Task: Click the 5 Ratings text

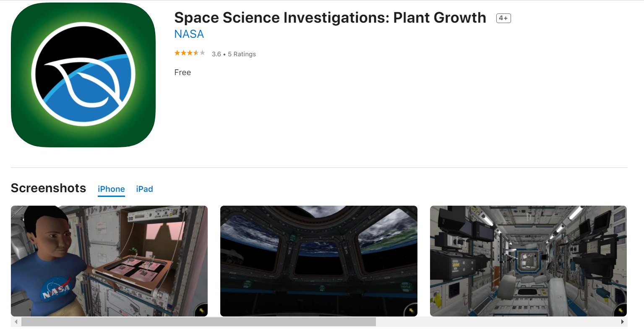Action: click(x=242, y=54)
